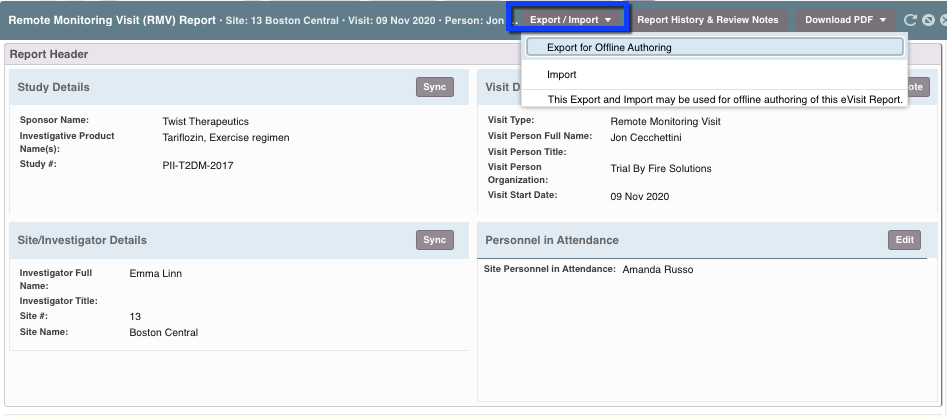This screenshot has height=417, width=947.
Task: Click the partially hidden Visit Details button
Action: pos(918,87)
